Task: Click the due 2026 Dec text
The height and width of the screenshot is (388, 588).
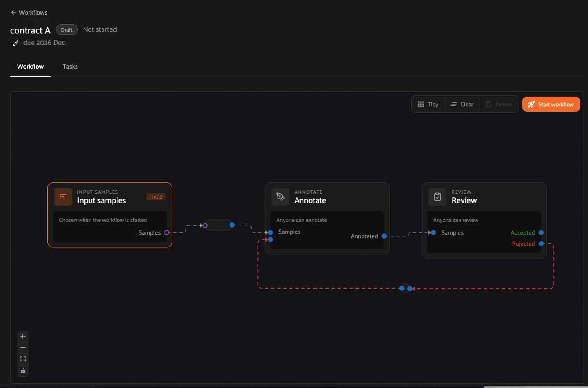Action: (x=44, y=43)
